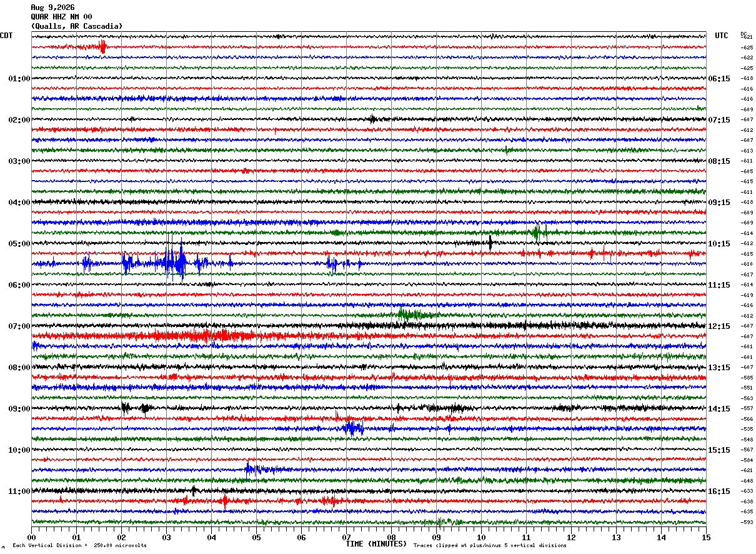The height and width of the screenshot is (554, 756).
Task: Click the Traces clipped footer note
Action: (x=490, y=545)
